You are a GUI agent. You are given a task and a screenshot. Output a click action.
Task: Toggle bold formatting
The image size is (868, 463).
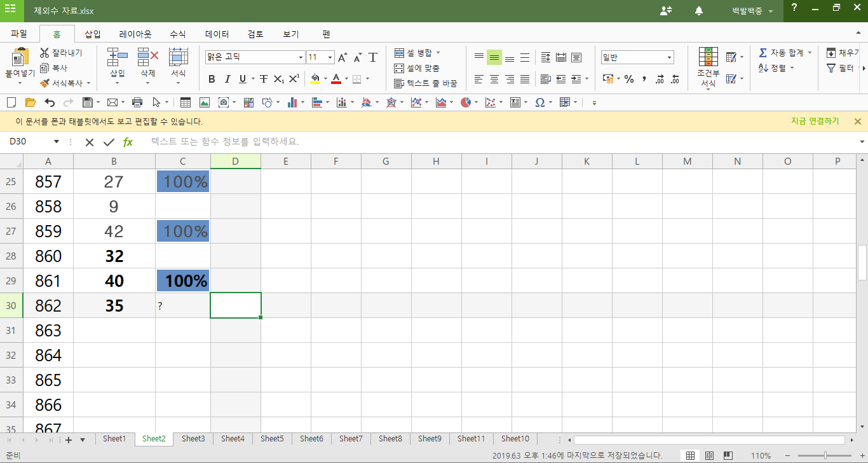(212, 79)
